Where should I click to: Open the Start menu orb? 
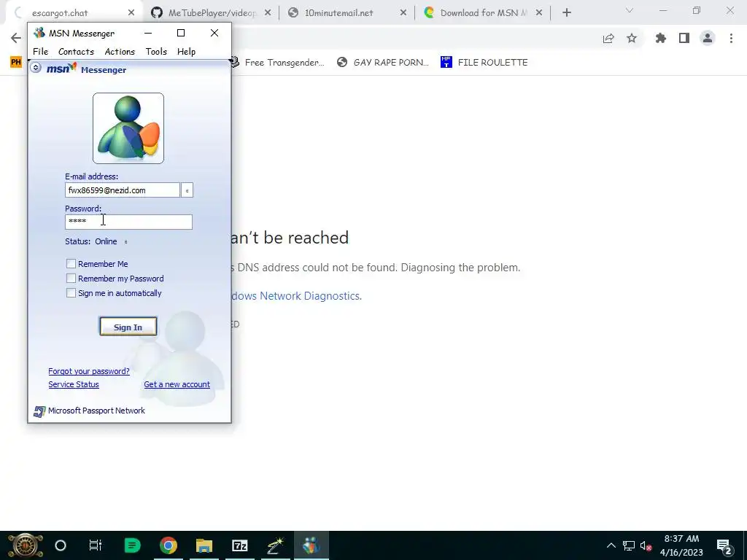pyautogui.click(x=26, y=545)
